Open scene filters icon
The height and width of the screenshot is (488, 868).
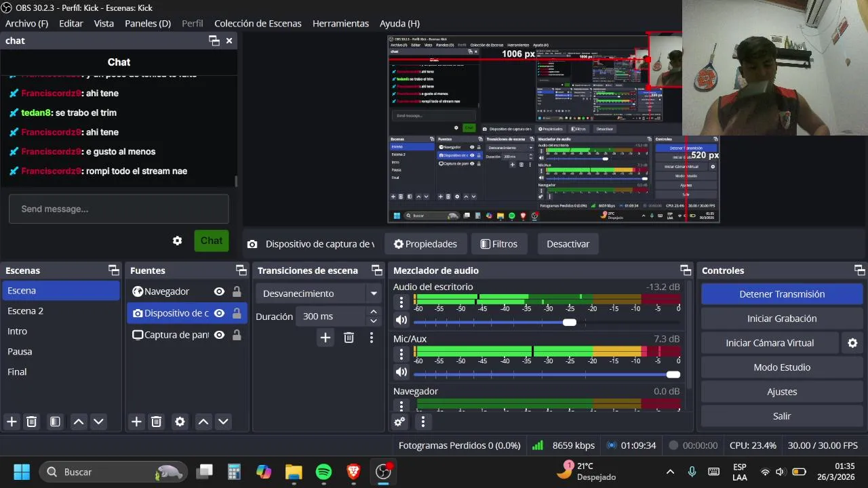(x=55, y=422)
